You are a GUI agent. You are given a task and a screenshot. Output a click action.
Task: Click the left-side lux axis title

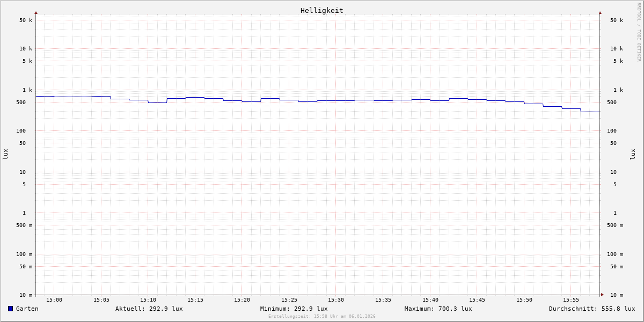(5, 154)
